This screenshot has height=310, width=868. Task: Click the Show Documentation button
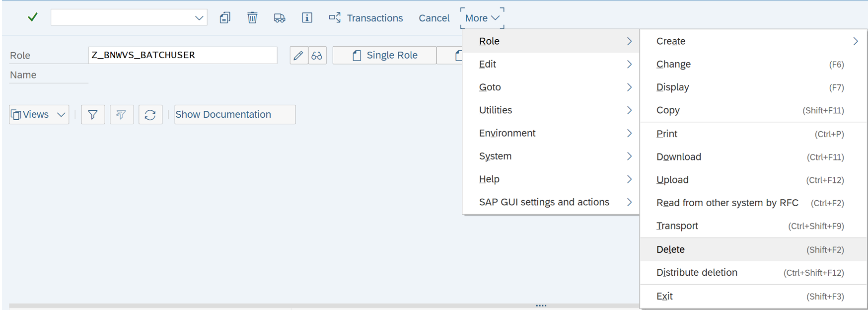pyautogui.click(x=234, y=115)
